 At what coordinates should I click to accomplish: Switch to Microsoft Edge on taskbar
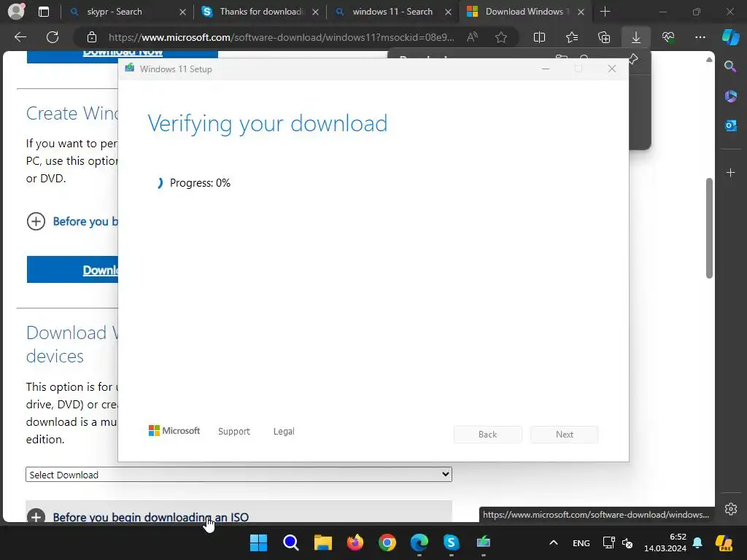(419, 542)
